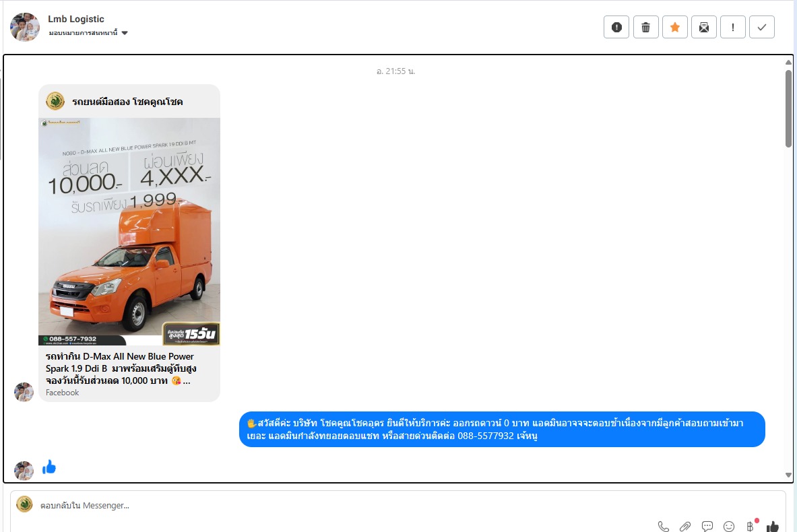Open the orange D-Max truck ad image
The height and width of the screenshot is (532, 797).
[129, 232]
